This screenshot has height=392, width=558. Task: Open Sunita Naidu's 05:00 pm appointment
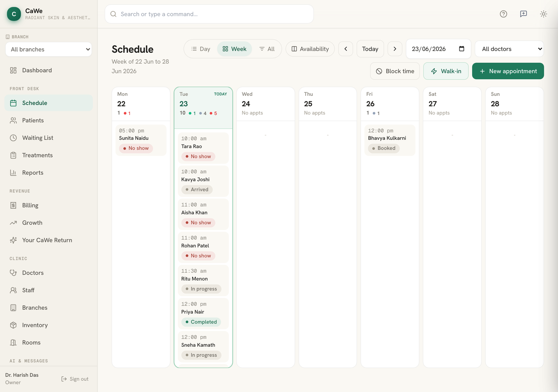point(141,140)
